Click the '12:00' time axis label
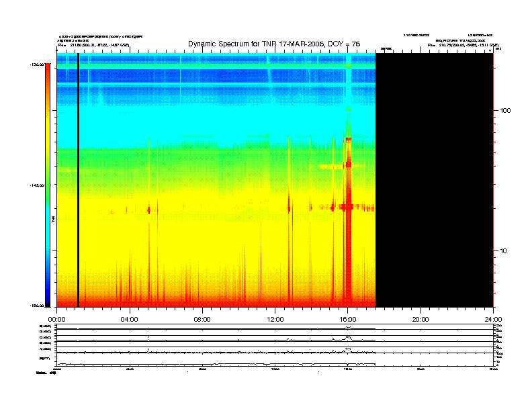This screenshot has width=532, height=411. (275, 320)
